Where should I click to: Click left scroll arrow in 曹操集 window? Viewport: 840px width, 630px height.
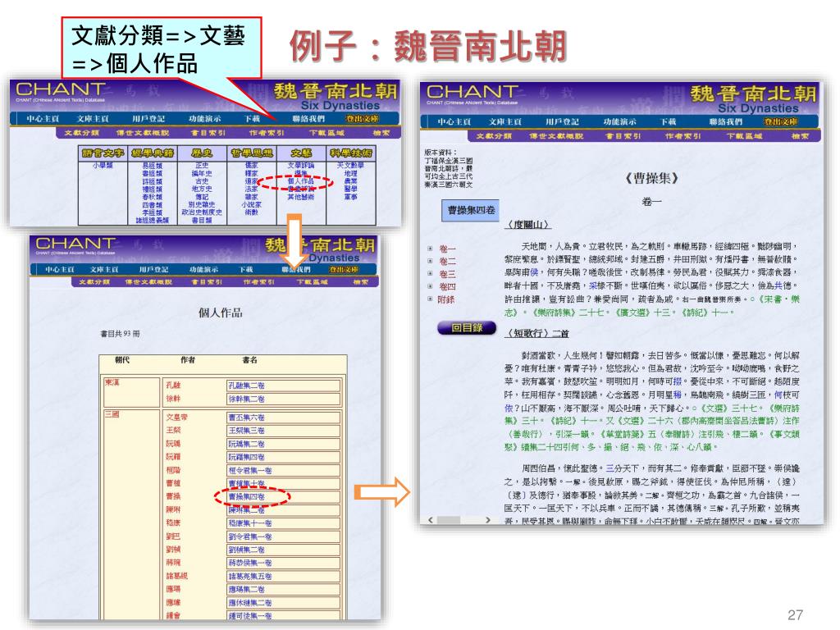click(x=431, y=519)
